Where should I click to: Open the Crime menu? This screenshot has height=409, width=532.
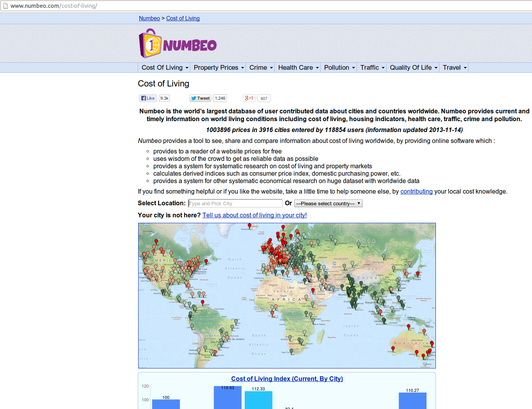(x=261, y=67)
